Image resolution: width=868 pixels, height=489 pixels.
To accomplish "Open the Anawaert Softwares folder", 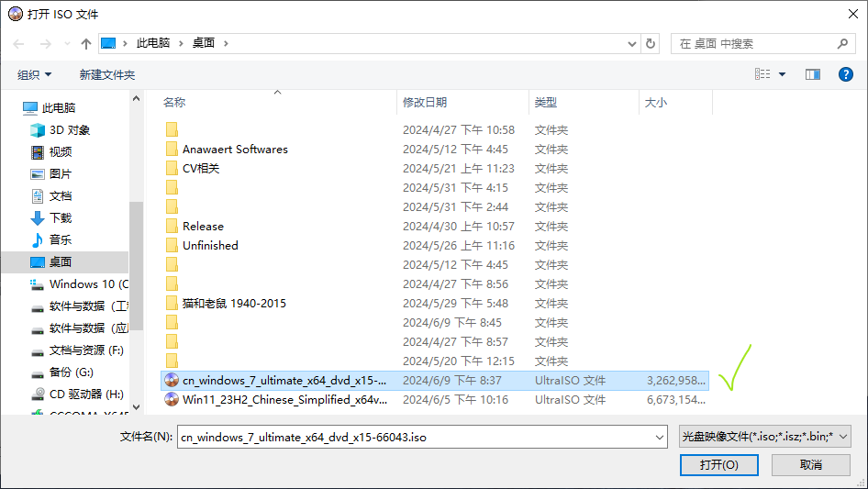I will click(x=235, y=150).
